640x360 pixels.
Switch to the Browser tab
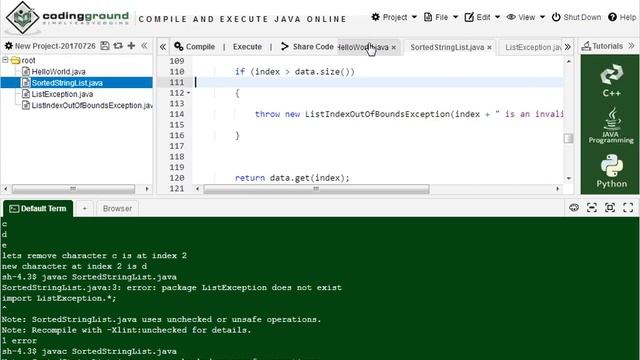[117, 209]
